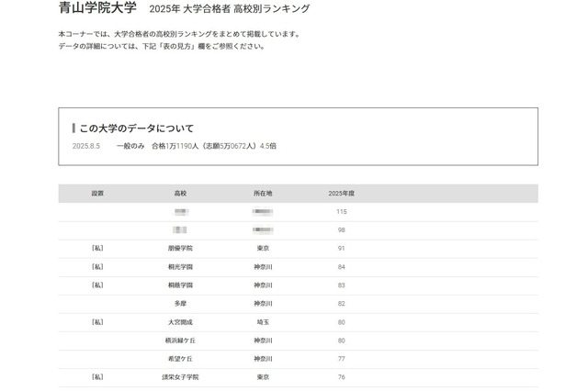Click the sentence mentioning 「表の見方」欄
588x391 pixels.
click(x=162, y=47)
